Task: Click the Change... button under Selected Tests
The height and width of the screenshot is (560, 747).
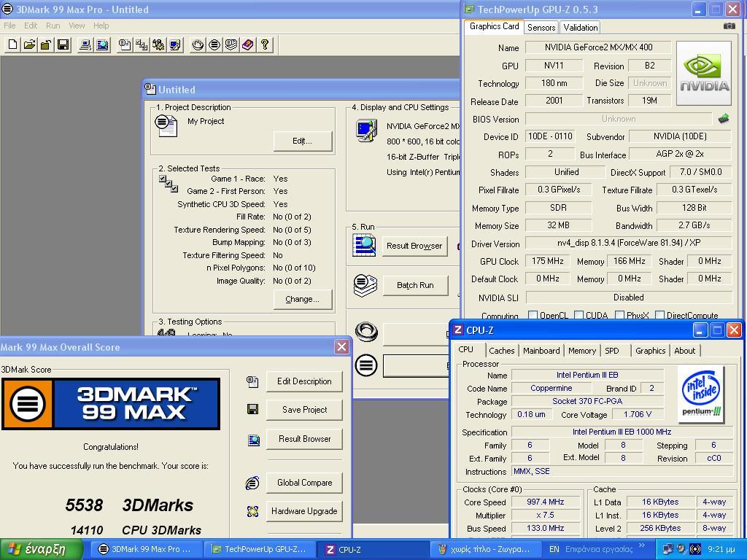Action: (303, 299)
